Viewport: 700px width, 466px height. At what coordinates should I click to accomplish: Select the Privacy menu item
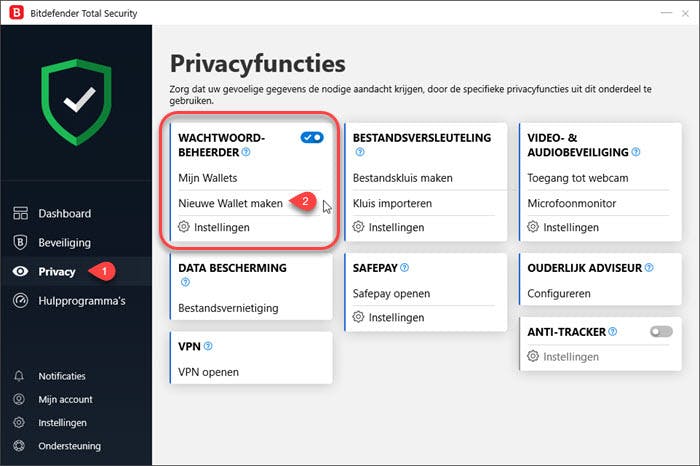pos(56,272)
